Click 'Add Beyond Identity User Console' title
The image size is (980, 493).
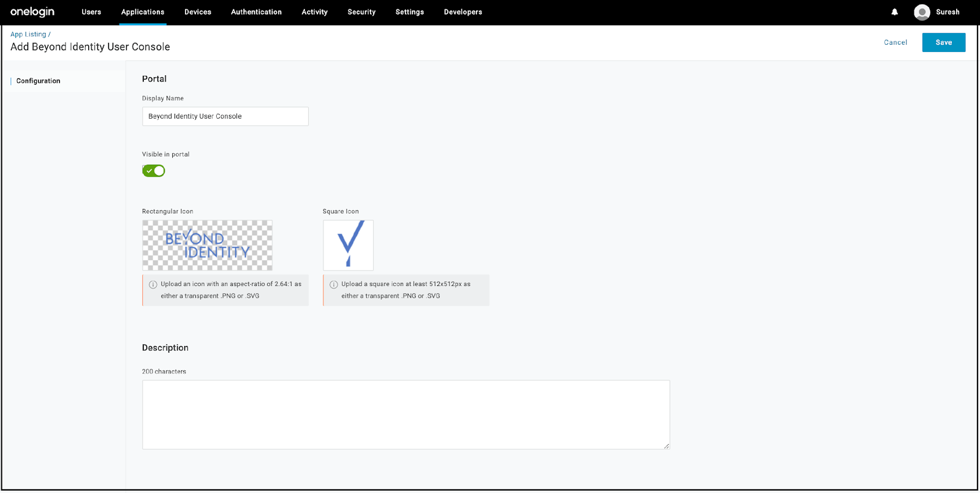[90, 47]
